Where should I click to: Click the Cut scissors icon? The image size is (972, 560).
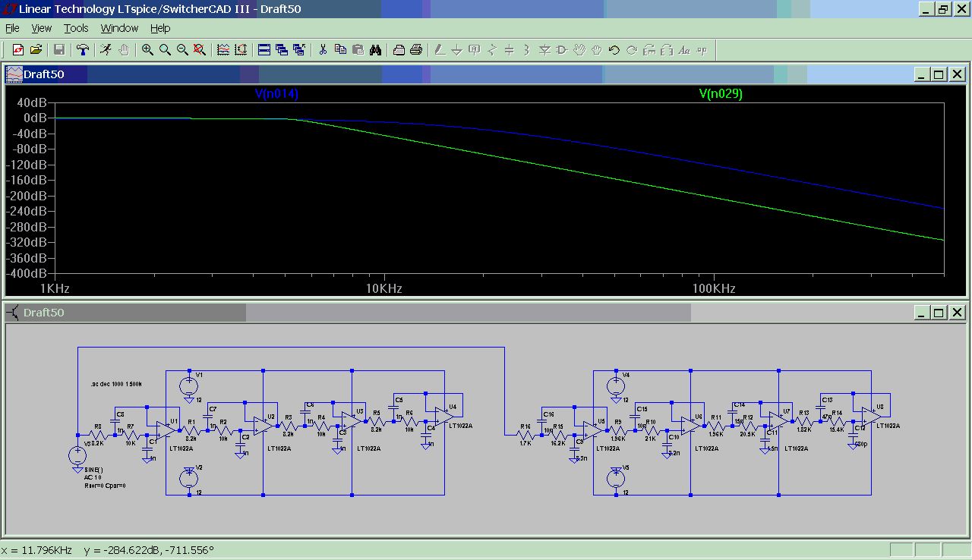[x=323, y=50]
